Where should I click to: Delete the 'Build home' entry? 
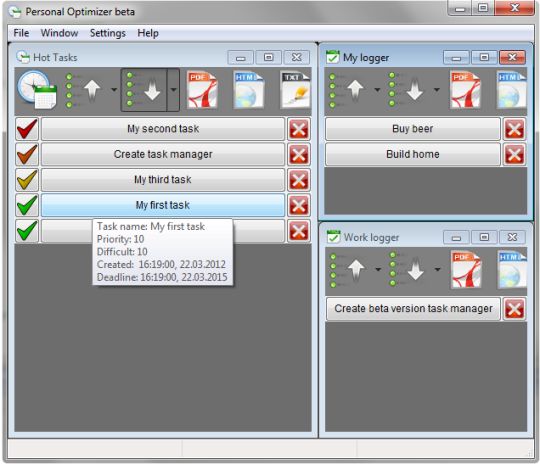click(x=514, y=154)
